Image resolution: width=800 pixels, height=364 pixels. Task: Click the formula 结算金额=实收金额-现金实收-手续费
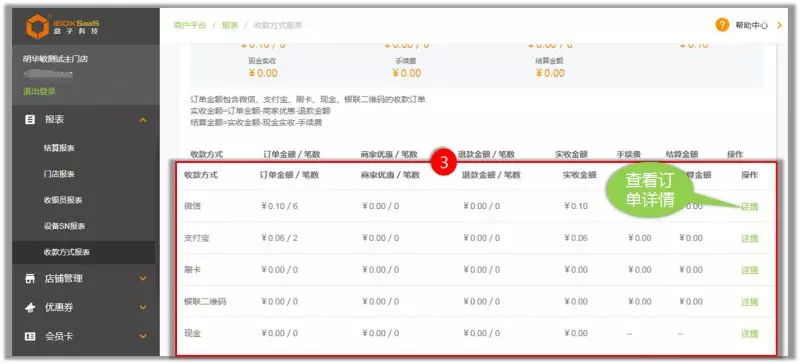pyautogui.click(x=256, y=123)
